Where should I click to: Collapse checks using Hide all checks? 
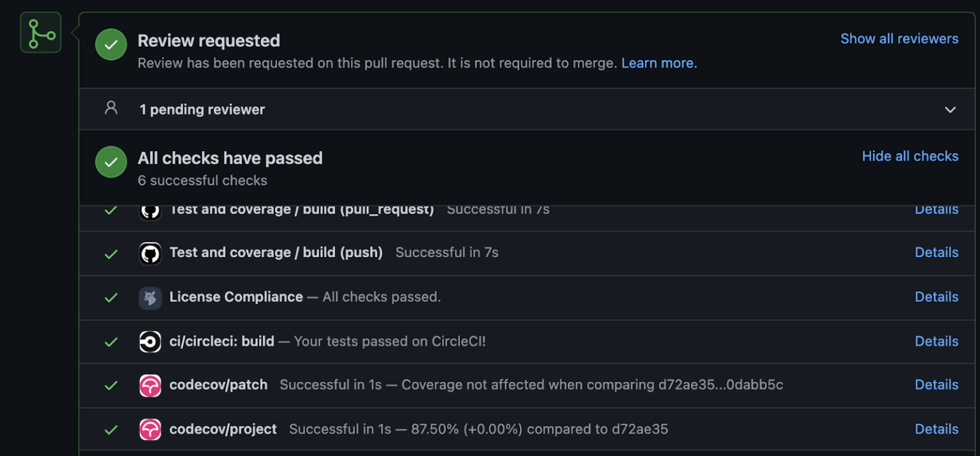click(x=910, y=156)
